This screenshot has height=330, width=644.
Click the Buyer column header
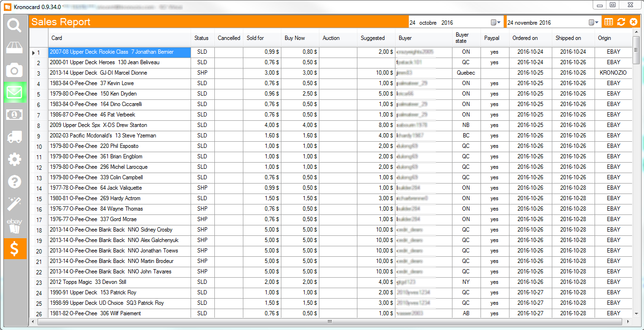click(x=424, y=38)
